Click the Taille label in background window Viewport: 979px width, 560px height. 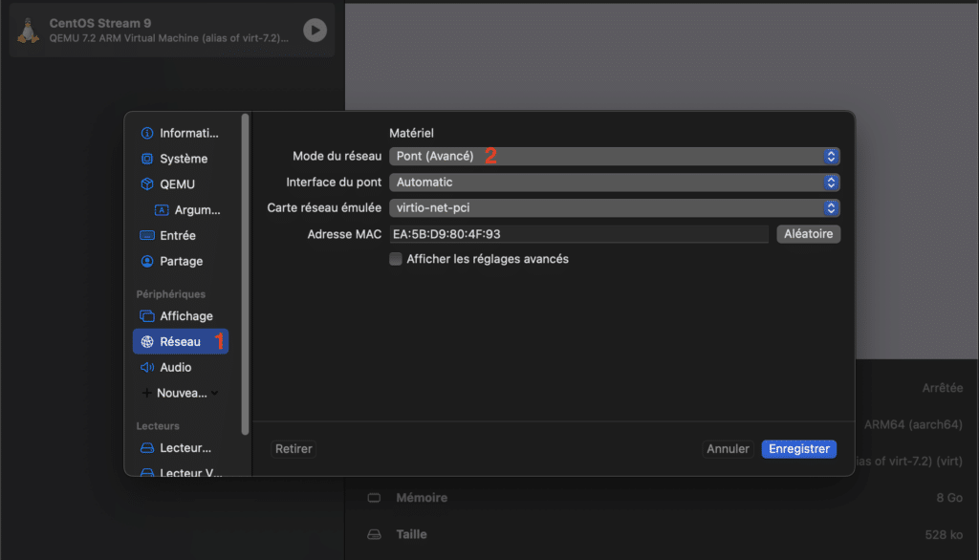[x=411, y=534]
